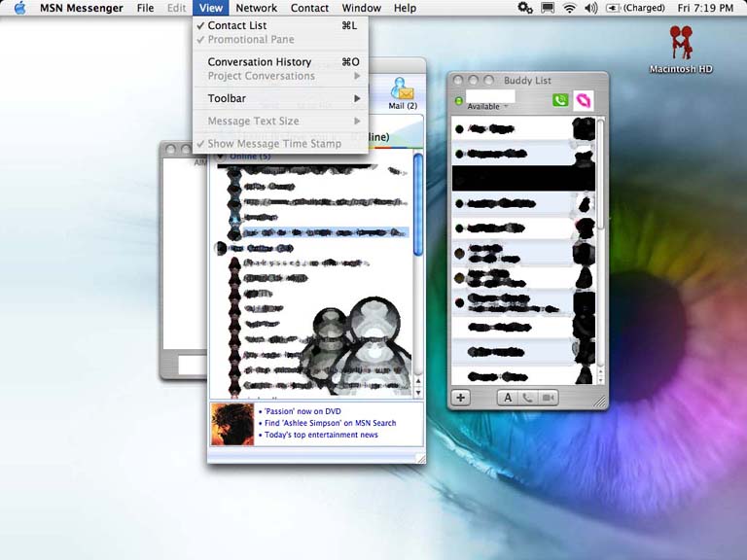Click the Buddy List name field
Image resolution: width=747 pixels, height=560 pixels.
pos(490,95)
